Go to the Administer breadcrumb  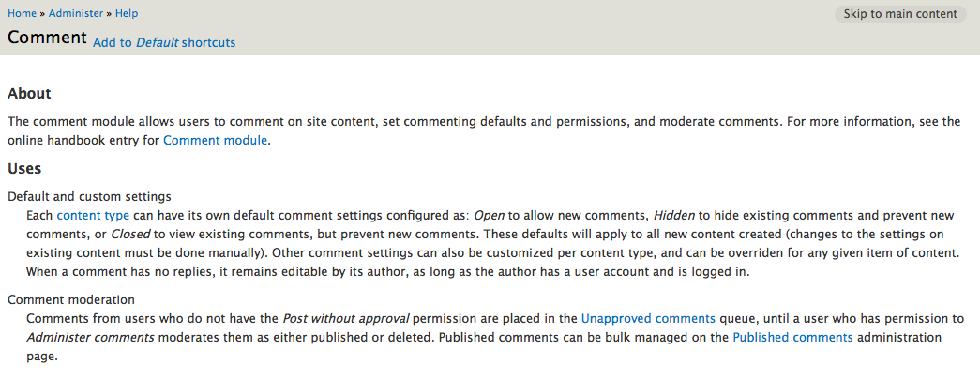click(x=77, y=14)
